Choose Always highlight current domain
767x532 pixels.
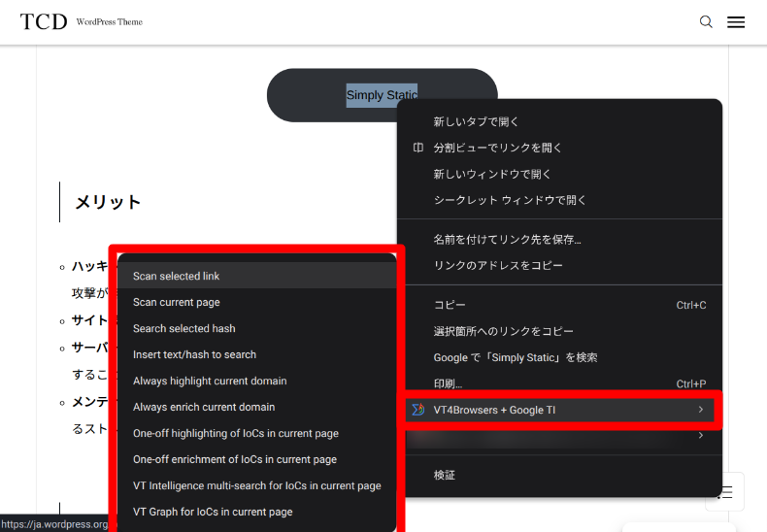tap(257, 381)
